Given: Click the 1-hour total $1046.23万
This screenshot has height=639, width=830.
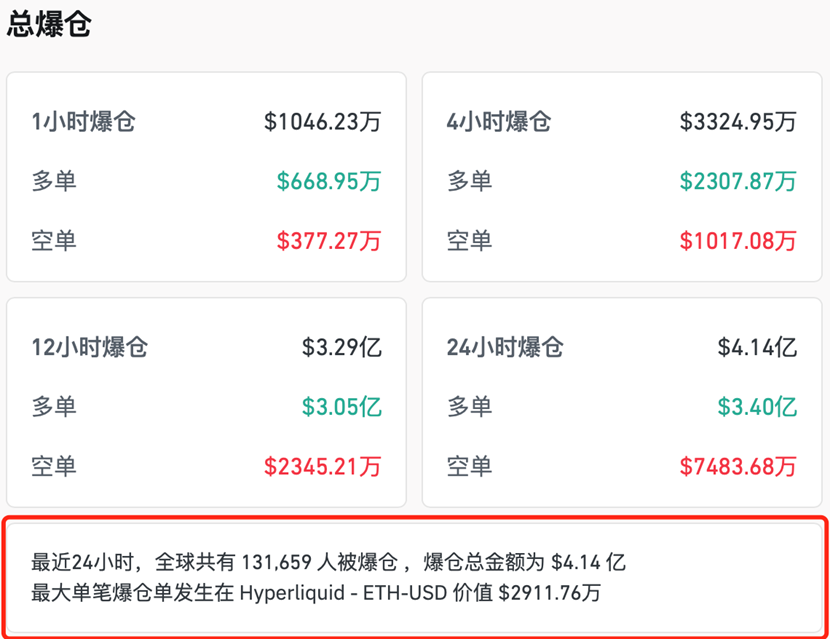Looking at the screenshot, I should 322,122.
